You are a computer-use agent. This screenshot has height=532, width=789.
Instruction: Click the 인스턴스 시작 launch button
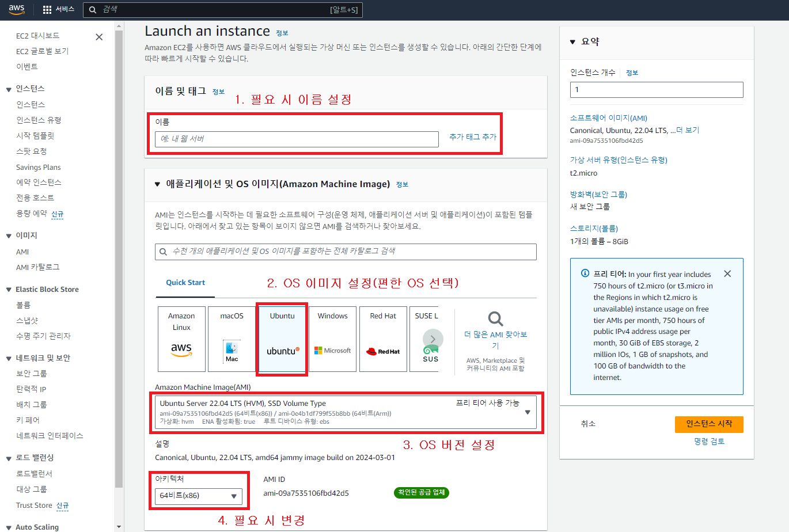tap(709, 424)
